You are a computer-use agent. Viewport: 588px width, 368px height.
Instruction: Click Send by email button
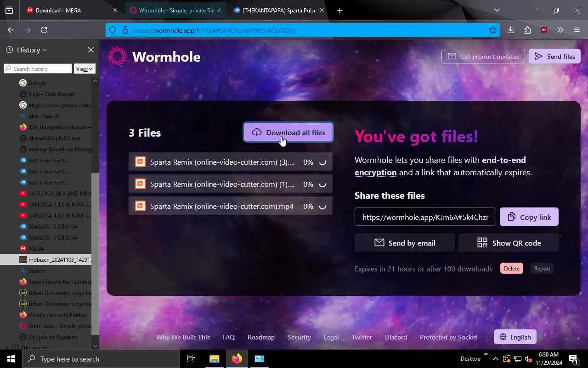[405, 243]
